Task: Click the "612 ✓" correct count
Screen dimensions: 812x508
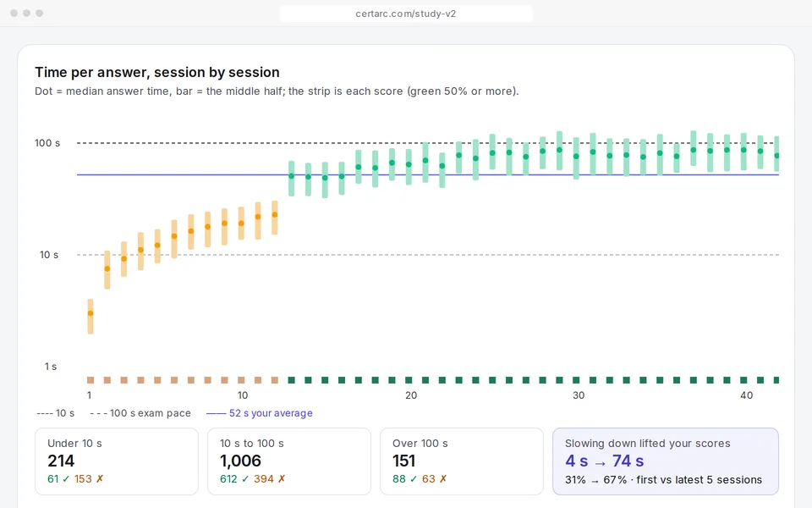Action: tap(234, 479)
